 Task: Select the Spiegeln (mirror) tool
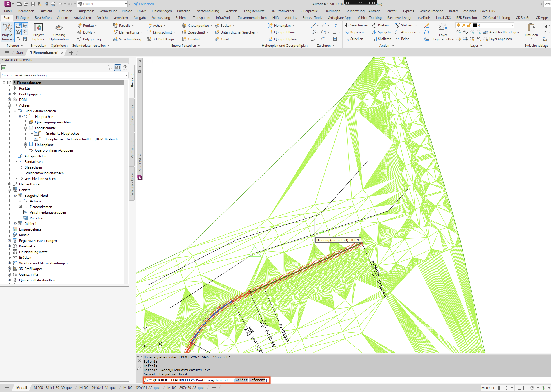tap(381, 32)
